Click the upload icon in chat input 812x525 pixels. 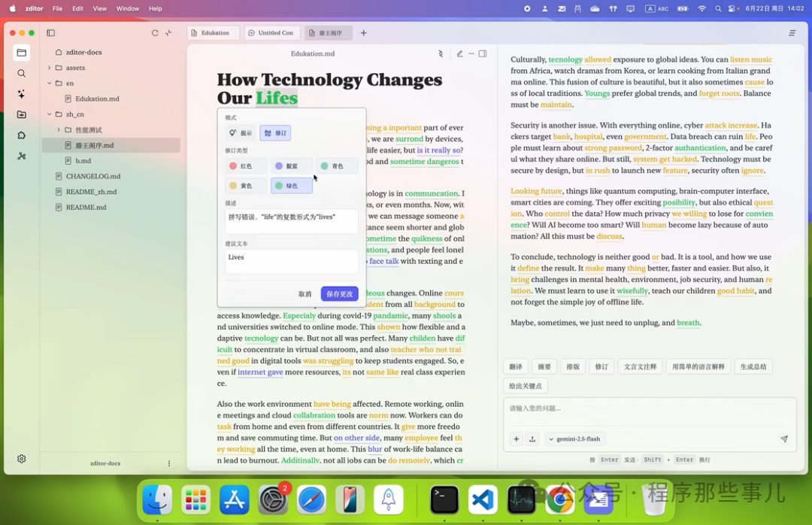coord(532,439)
